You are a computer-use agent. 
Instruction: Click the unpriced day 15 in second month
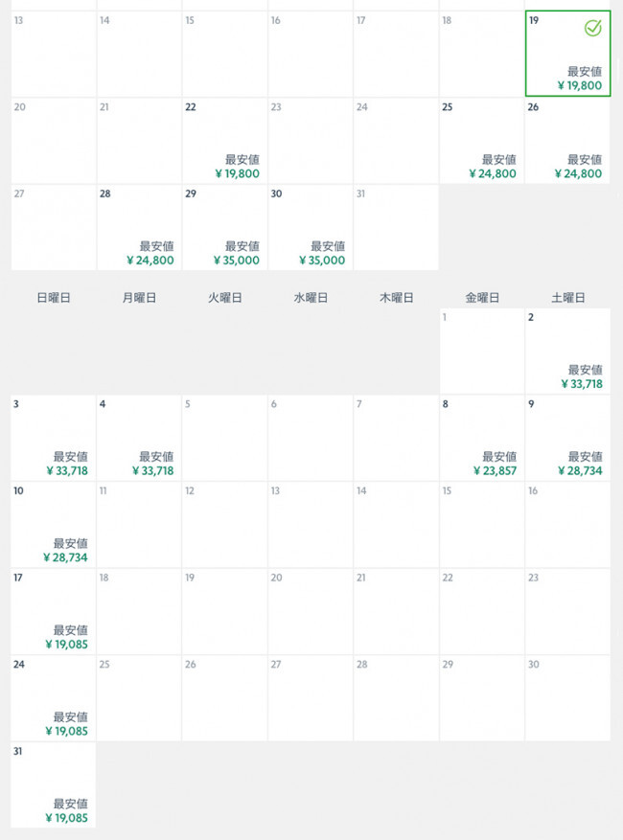point(481,525)
